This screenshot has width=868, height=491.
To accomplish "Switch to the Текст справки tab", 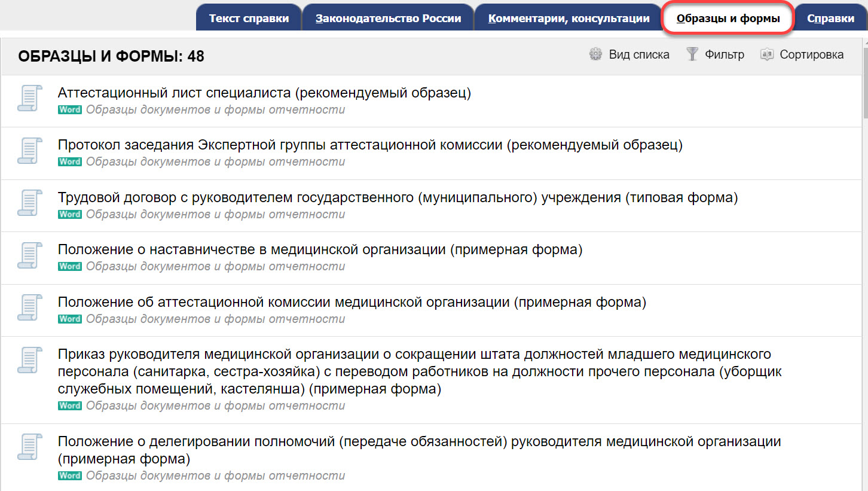I will coord(249,18).
